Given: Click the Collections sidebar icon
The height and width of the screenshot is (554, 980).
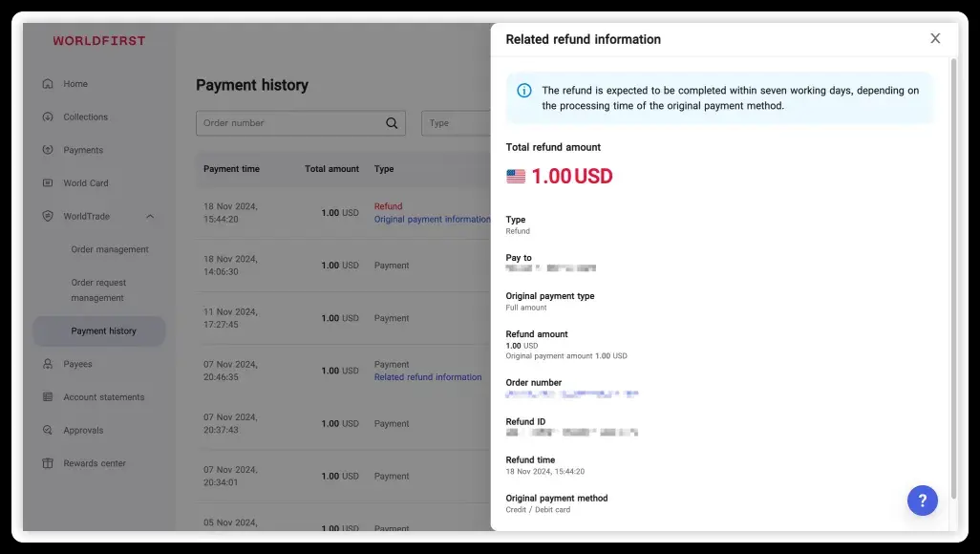Looking at the screenshot, I should pyautogui.click(x=48, y=117).
